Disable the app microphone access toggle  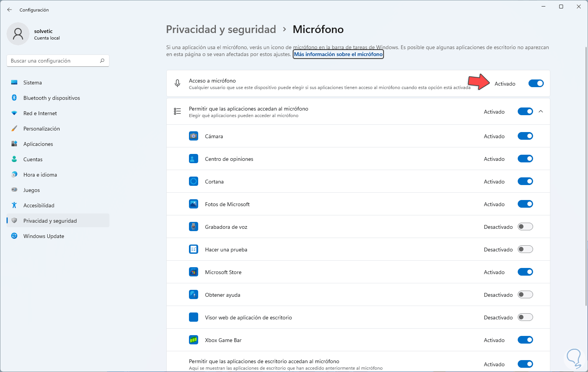(525, 111)
